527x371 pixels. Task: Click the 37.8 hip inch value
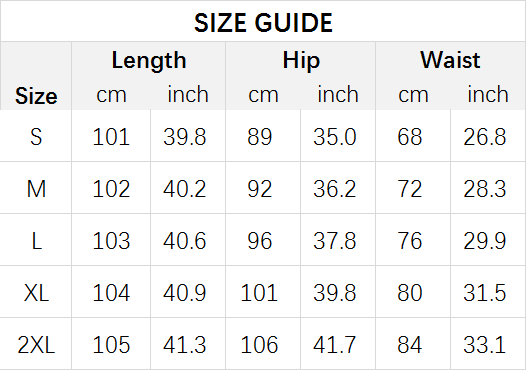pyautogui.click(x=334, y=241)
